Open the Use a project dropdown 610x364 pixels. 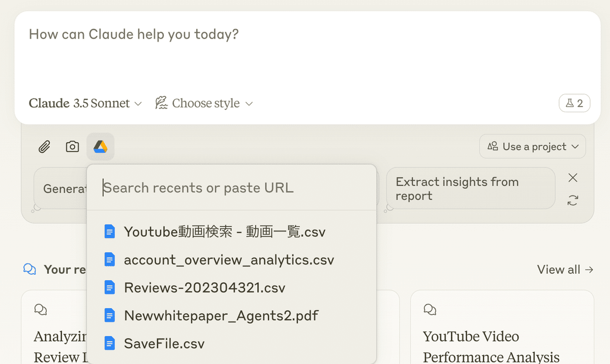point(533,147)
